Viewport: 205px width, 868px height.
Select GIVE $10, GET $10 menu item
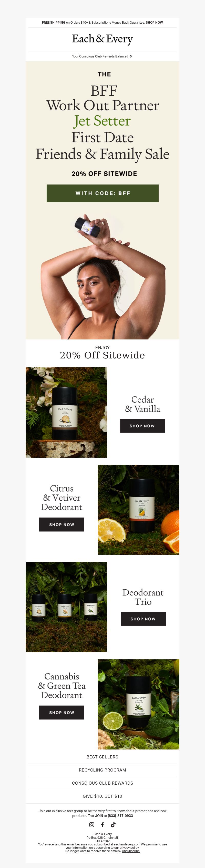click(102, 796)
